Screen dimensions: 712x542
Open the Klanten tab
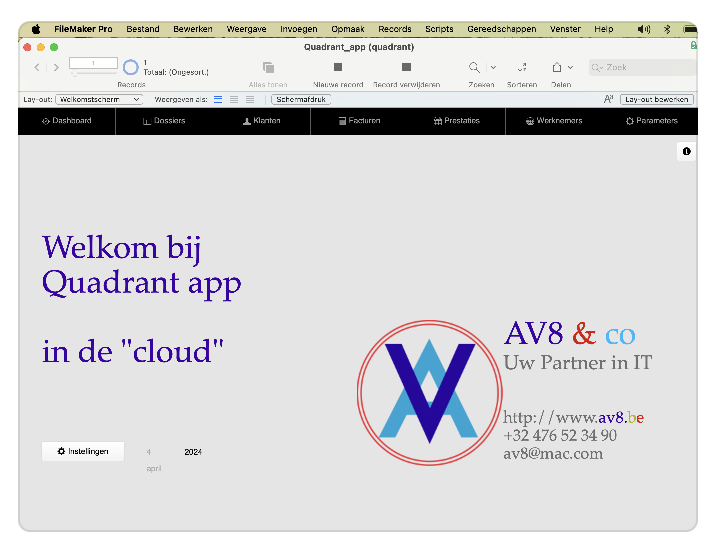[262, 121]
